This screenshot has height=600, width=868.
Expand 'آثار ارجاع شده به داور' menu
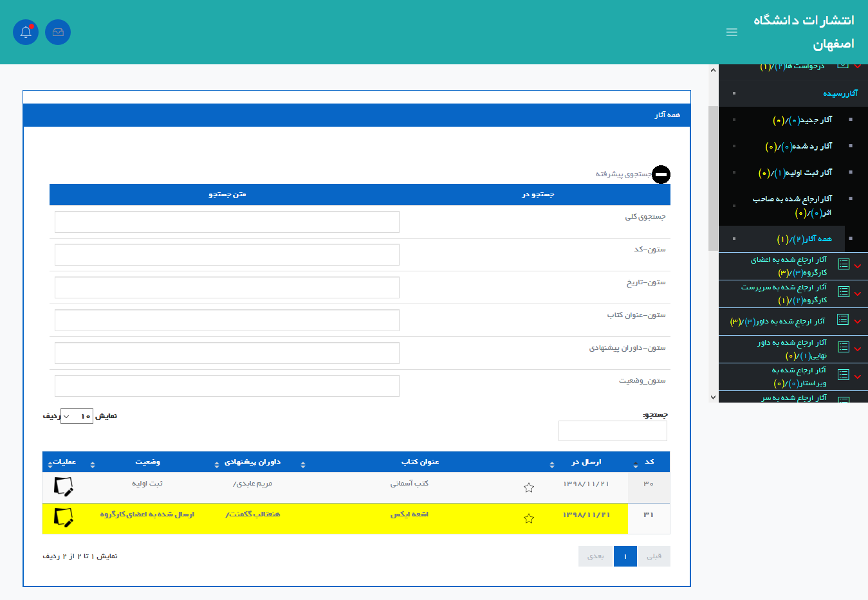[x=857, y=321]
